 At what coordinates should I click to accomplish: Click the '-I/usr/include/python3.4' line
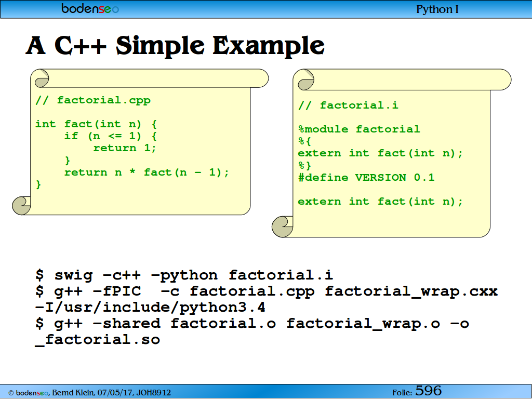tap(150, 308)
